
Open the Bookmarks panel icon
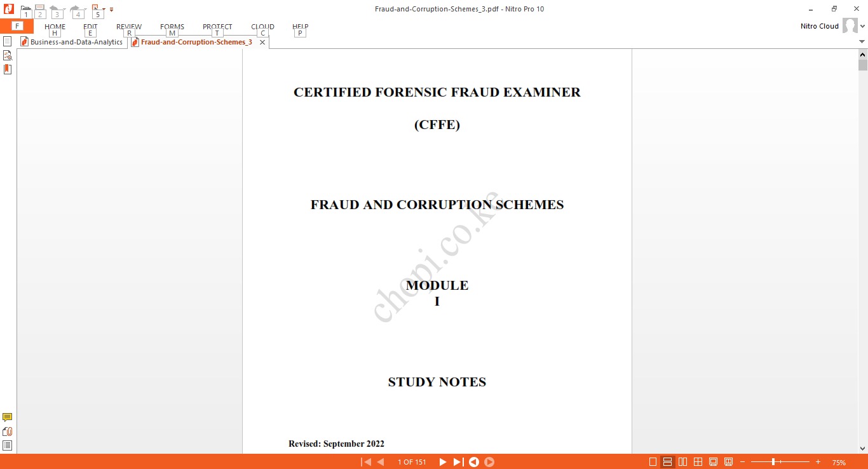point(8,69)
